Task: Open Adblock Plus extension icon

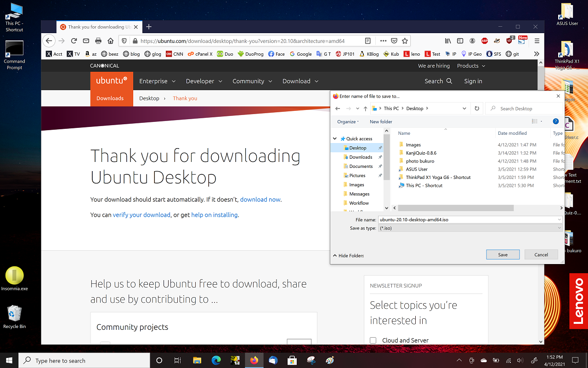Action: click(484, 41)
